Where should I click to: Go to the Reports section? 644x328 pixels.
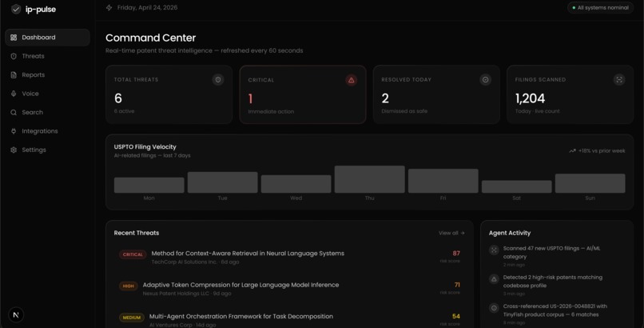tap(47, 75)
